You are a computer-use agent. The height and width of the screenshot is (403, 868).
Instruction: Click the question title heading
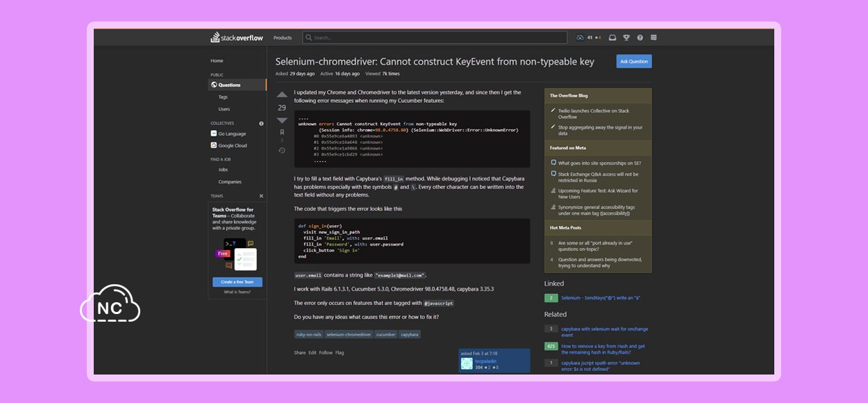[x=435, y=61]
